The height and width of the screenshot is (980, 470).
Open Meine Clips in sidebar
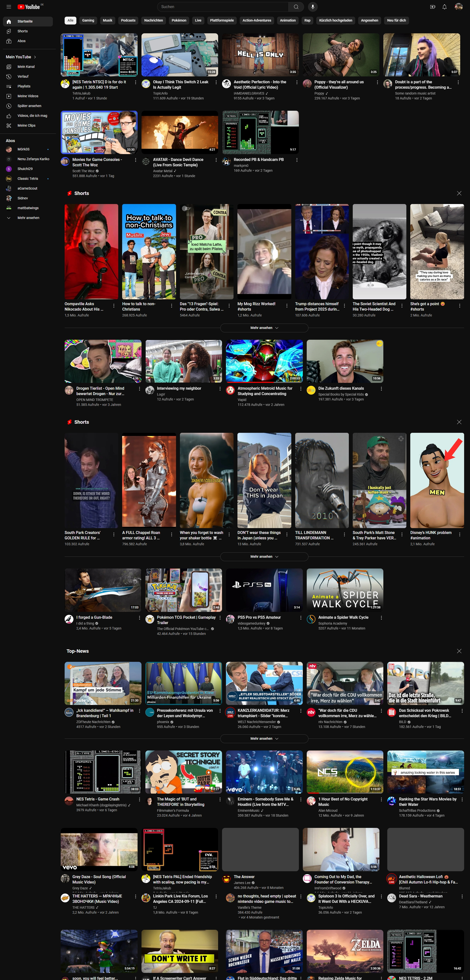pyautogui.click(x=28, y=126)
